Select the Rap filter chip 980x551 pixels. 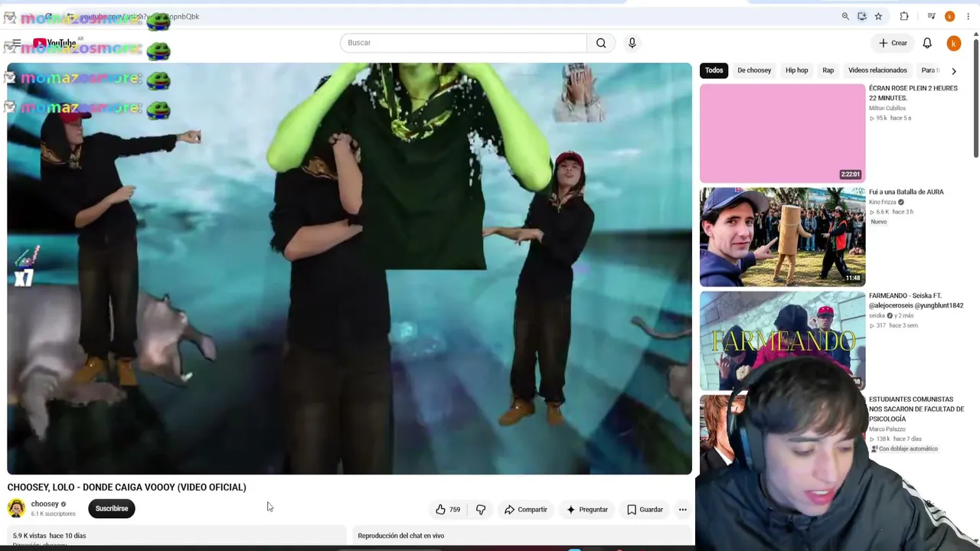click(x=828, y=70)
